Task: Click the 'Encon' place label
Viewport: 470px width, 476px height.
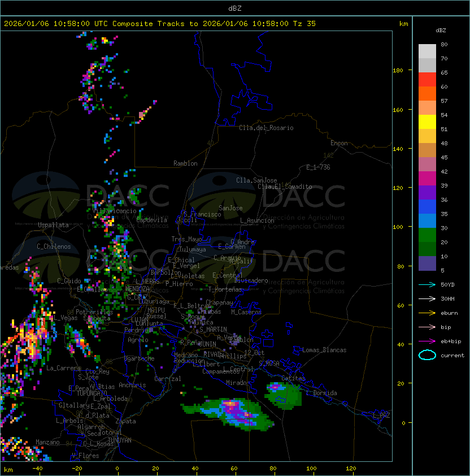Action: tap(339, 143)
